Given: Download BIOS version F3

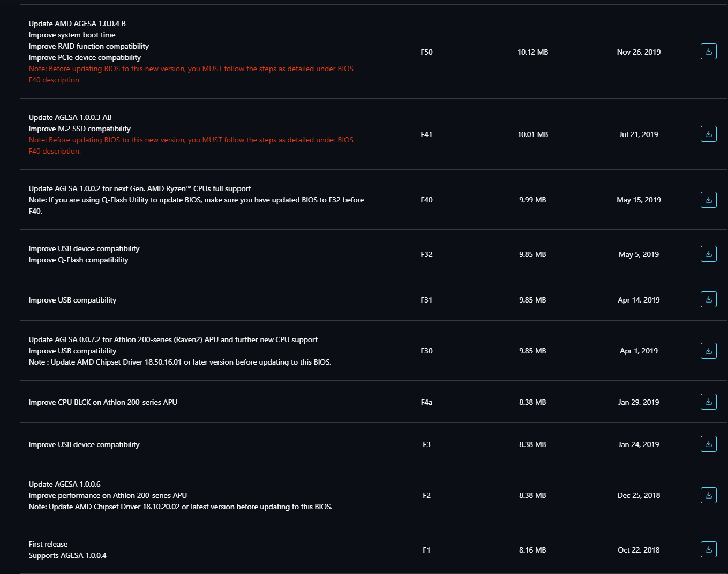Looking at the screenshot, I should pyautogui.click(x=708, y=444).
